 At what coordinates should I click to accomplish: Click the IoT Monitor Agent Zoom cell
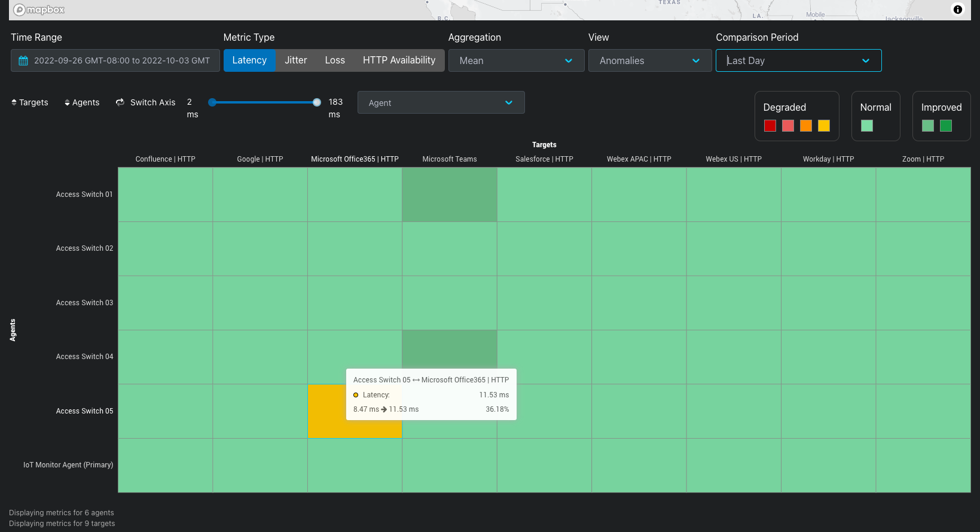coord(923,466)
